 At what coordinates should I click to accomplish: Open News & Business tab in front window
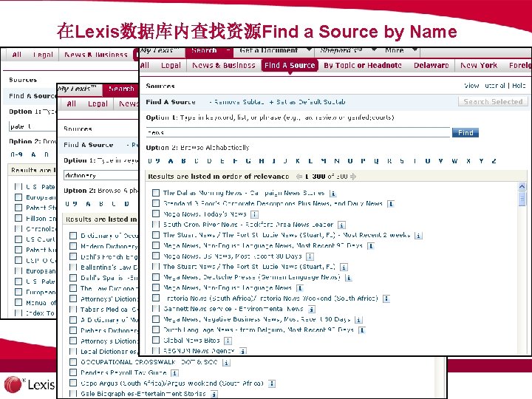[224, 66]
